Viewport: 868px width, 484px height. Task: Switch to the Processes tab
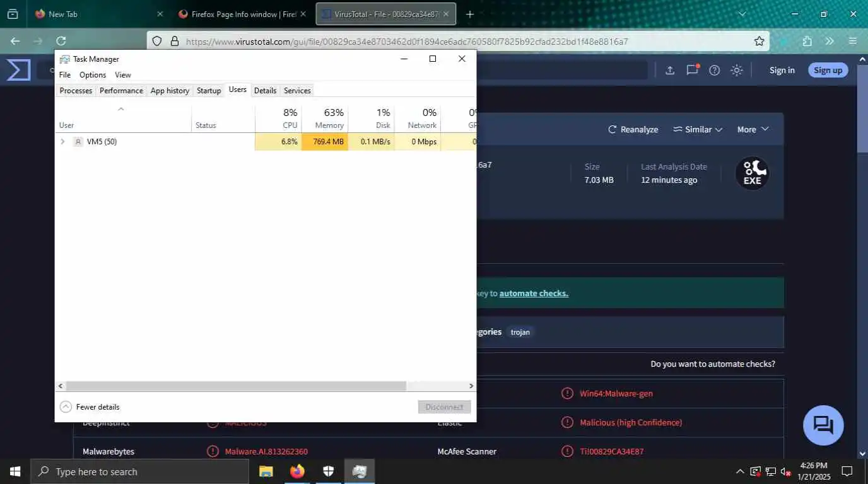76,90
